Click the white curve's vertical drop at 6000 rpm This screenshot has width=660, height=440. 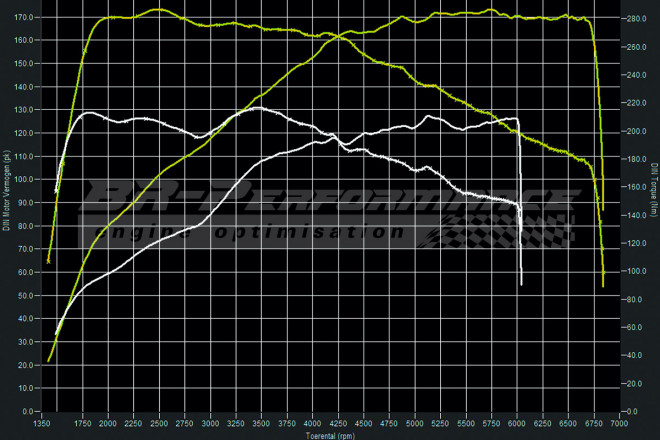(521, 220)
